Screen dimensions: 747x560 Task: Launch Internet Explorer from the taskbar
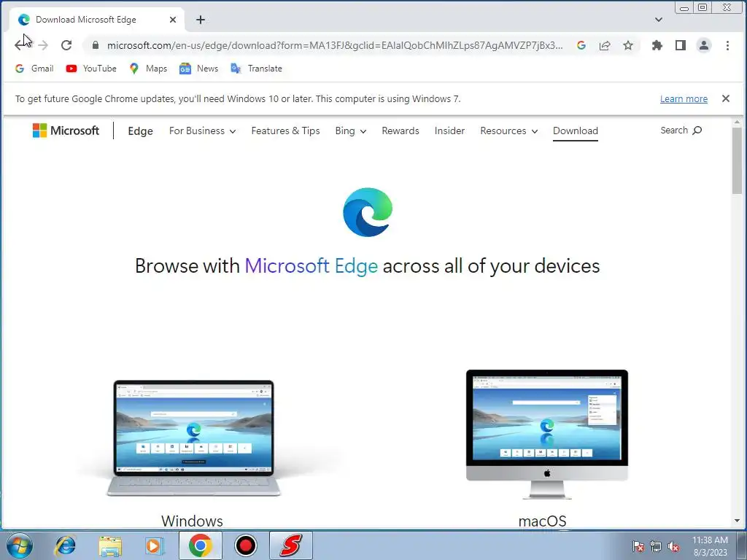click(65, 545)
